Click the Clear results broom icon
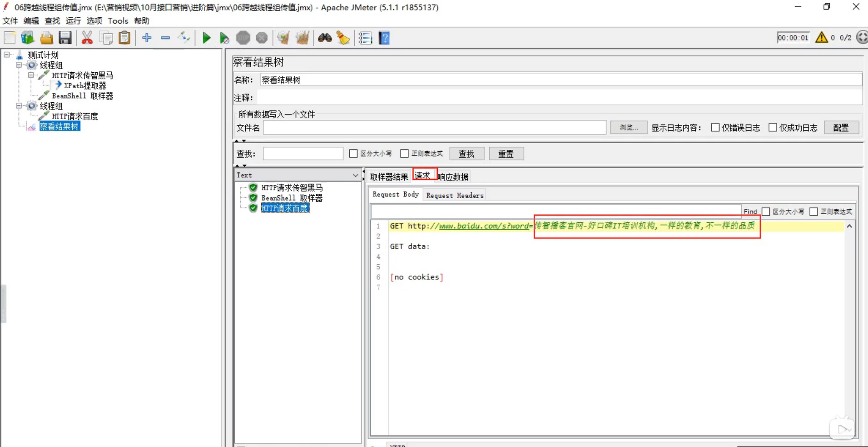This screenshot has height=447, width=868. [x=284, y=38]
